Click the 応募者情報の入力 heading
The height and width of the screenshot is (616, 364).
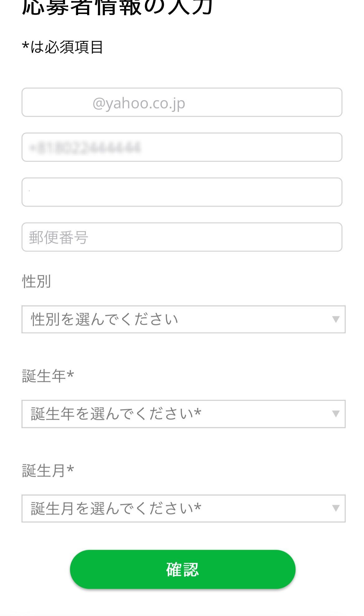point(117,7)
